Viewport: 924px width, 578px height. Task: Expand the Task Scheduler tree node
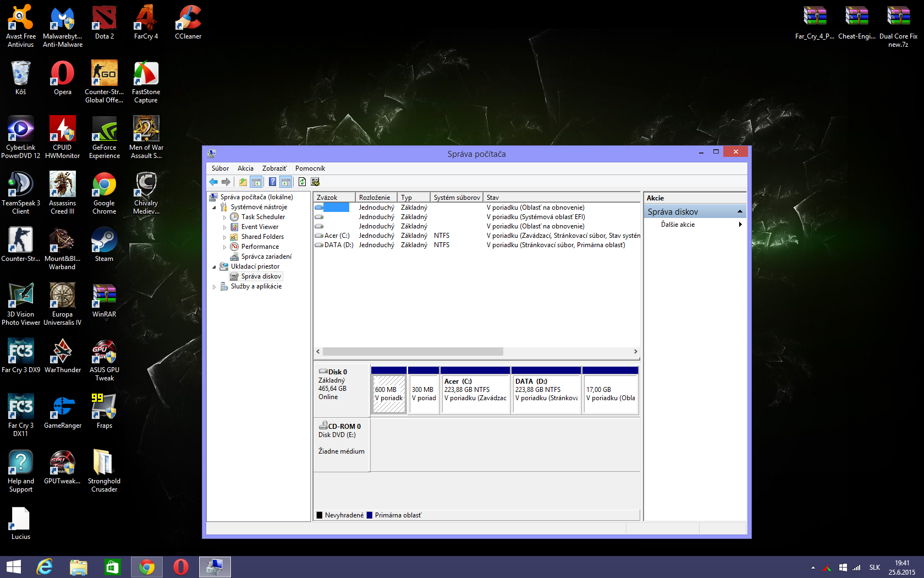[x=224, y=217]
